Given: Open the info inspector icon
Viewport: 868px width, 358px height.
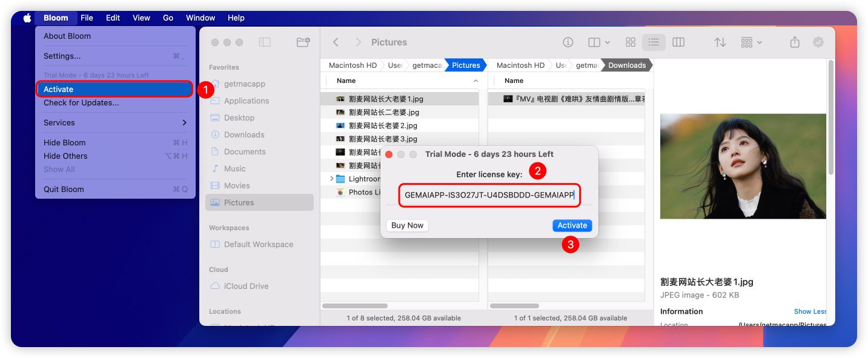Looking at the screenshot, I should tap(568, 42).
